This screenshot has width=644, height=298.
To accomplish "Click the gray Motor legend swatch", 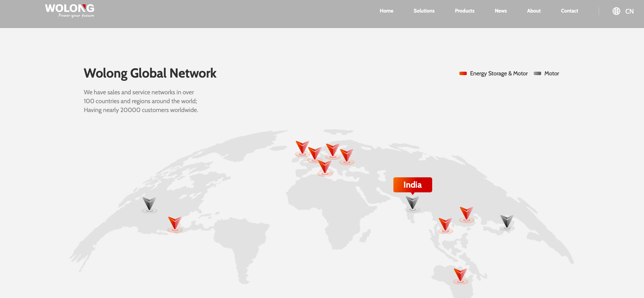I will pos(537,73).
